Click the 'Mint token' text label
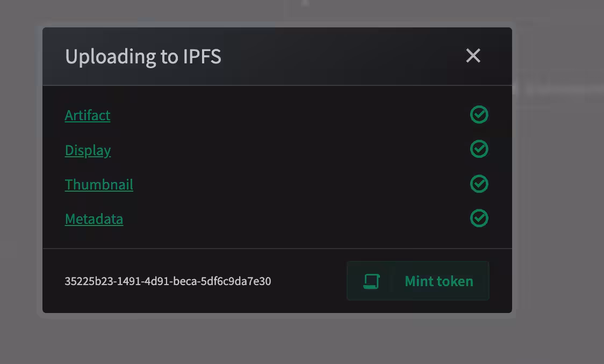The width and height of the screenshot is (604, 364). 439,281
